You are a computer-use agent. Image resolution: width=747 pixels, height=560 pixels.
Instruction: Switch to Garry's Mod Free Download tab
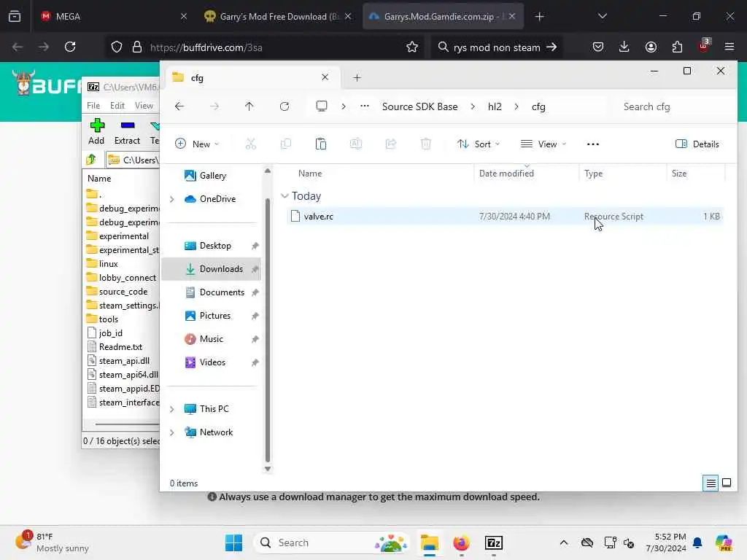coord(278,16)
